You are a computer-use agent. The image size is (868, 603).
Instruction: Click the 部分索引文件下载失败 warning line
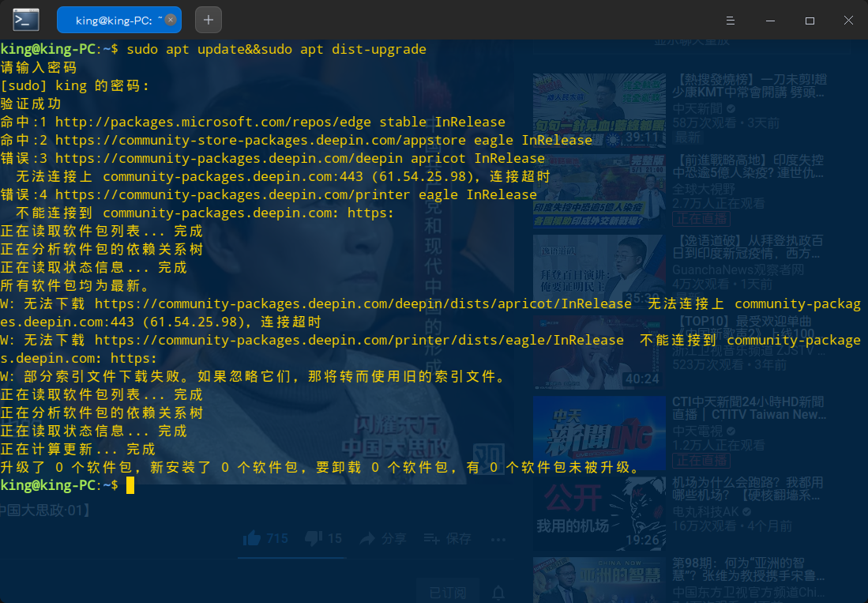click(253, 376)
